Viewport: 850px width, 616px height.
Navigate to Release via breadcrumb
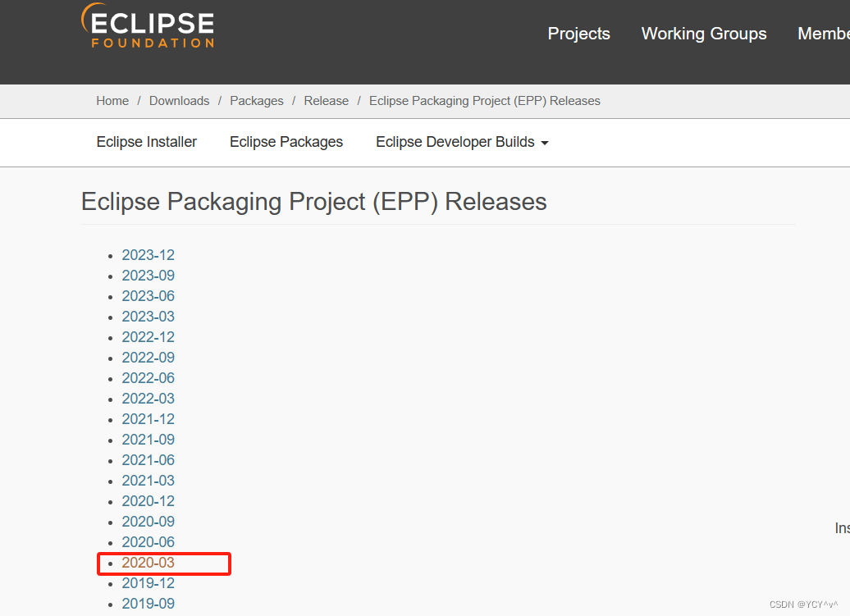tap(326, 100)
